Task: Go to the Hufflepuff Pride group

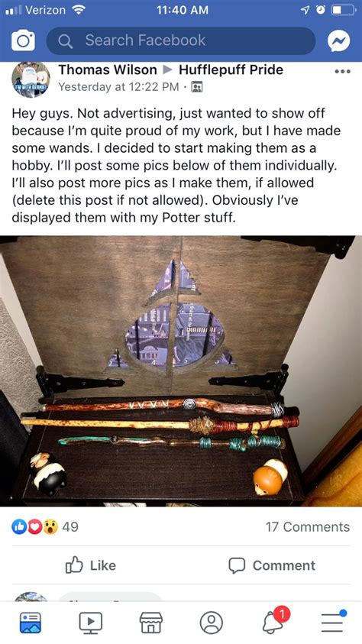Action: (231, 70)
